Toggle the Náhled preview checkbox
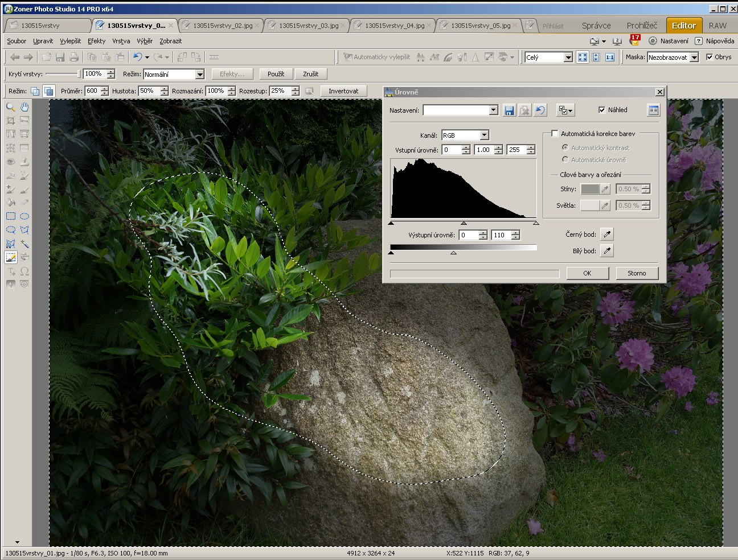Screen dimensions: 738x560 (602, 110)
